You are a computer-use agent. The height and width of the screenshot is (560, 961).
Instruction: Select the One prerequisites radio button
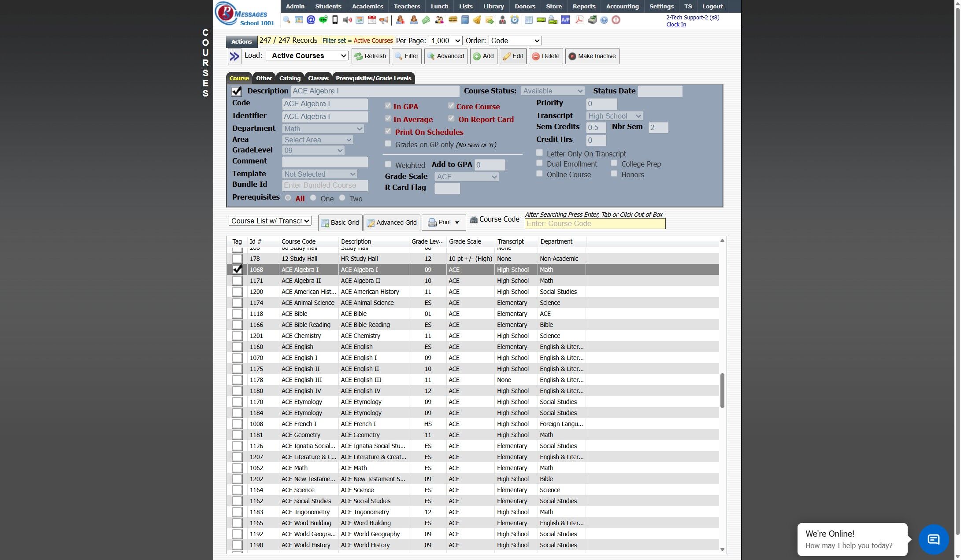point(313,198)
